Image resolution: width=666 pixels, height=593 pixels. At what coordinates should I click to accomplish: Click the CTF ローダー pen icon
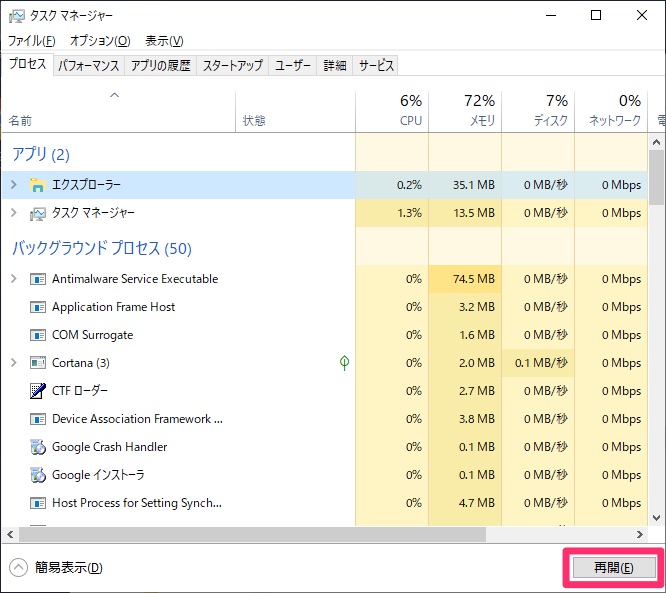(38, 391)
